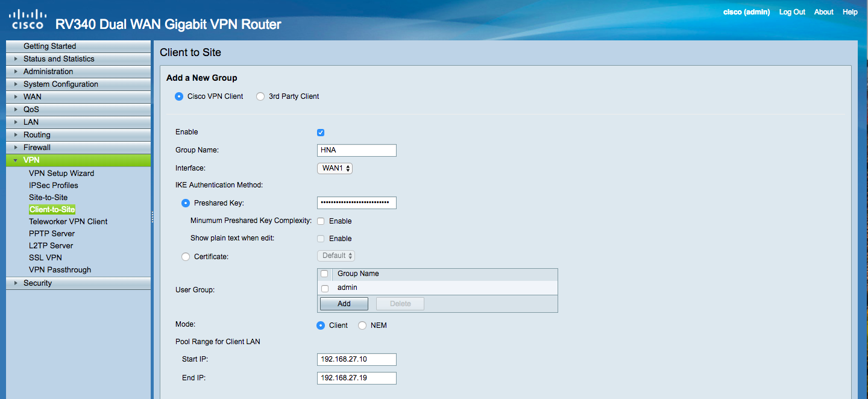The image size is (868, 399).
Task: Click the Group Name column header
Action: point(358,274)
